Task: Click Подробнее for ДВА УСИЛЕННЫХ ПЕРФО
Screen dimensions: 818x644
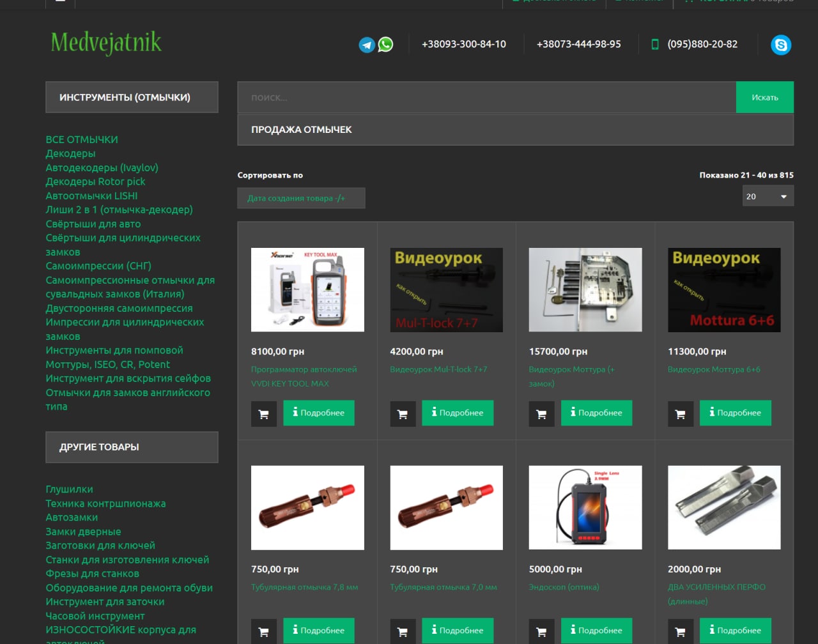Action: (736, 631)
